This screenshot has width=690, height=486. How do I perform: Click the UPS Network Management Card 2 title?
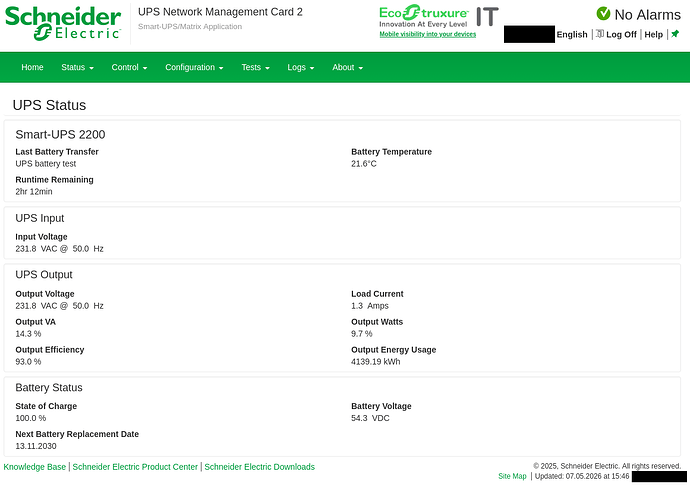[x=220, y=12]
